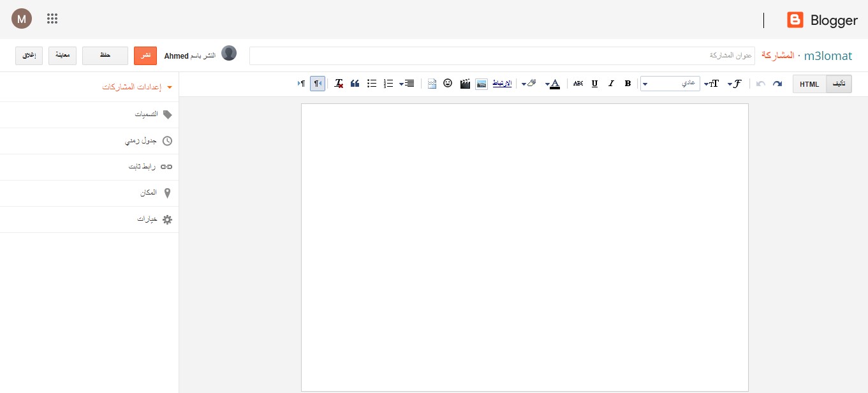The width and height of the screenshot is (868, 393).
Task: Toggle underline formatting
Action: pyautogui.click(x=594, y=84)
